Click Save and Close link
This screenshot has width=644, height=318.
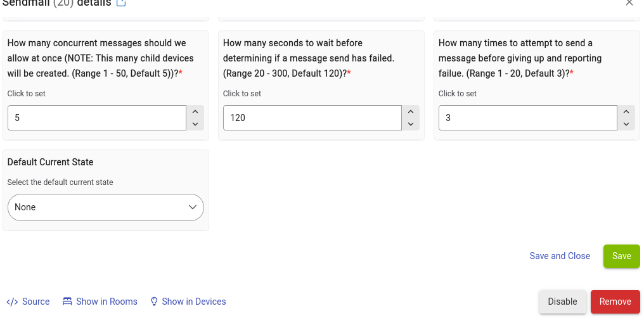(x=560, y=256)
